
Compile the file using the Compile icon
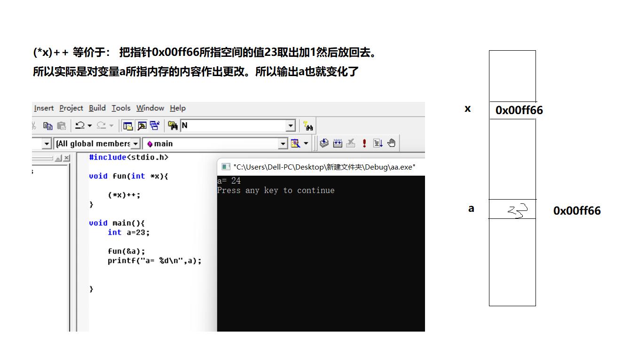tap(324, 143)
